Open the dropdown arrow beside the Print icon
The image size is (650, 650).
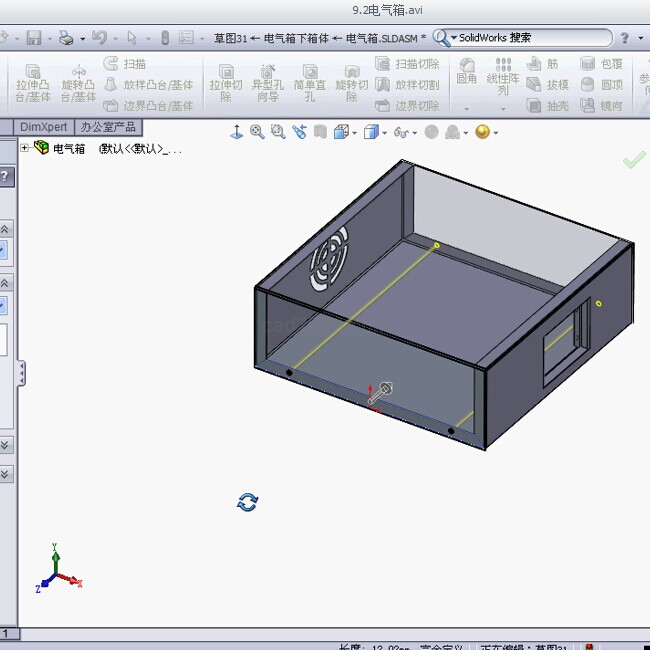(x=81, y=39)
